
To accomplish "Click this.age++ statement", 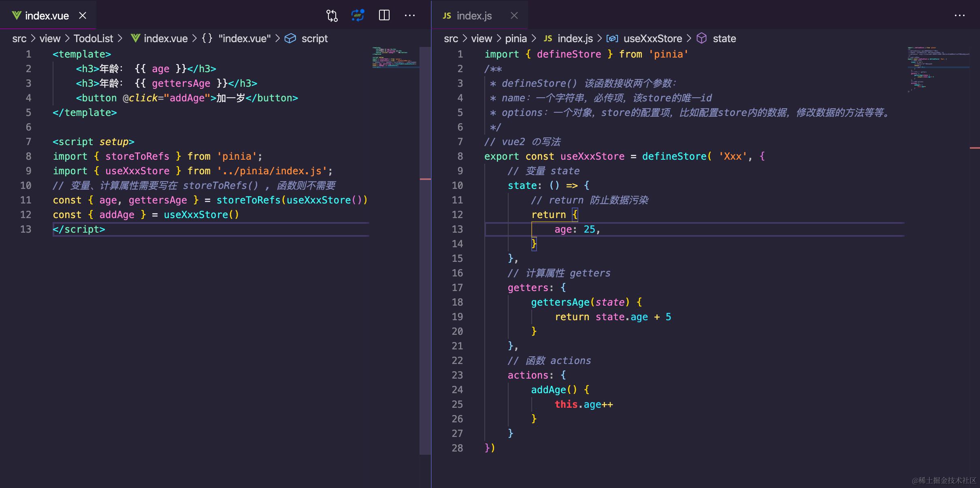I will (584, 404).
